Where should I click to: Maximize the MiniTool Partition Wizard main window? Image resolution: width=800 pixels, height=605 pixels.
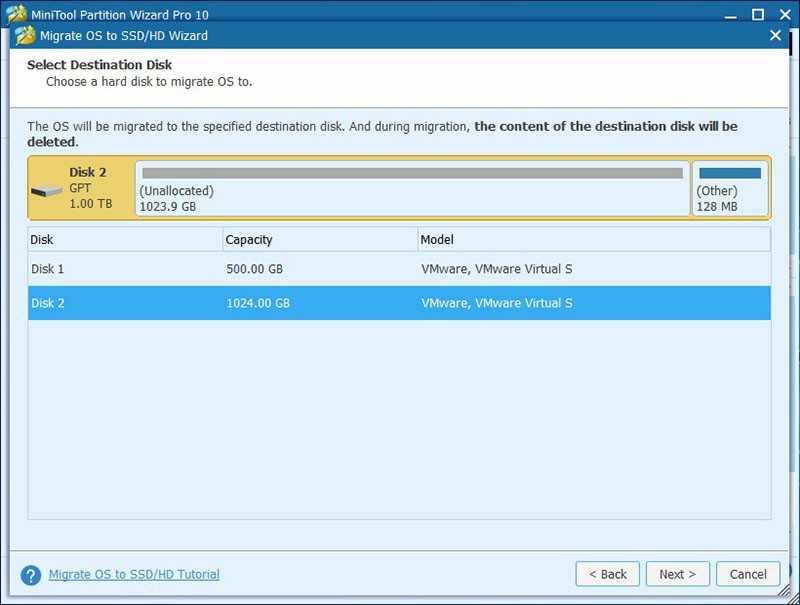(x=758, y=14)
